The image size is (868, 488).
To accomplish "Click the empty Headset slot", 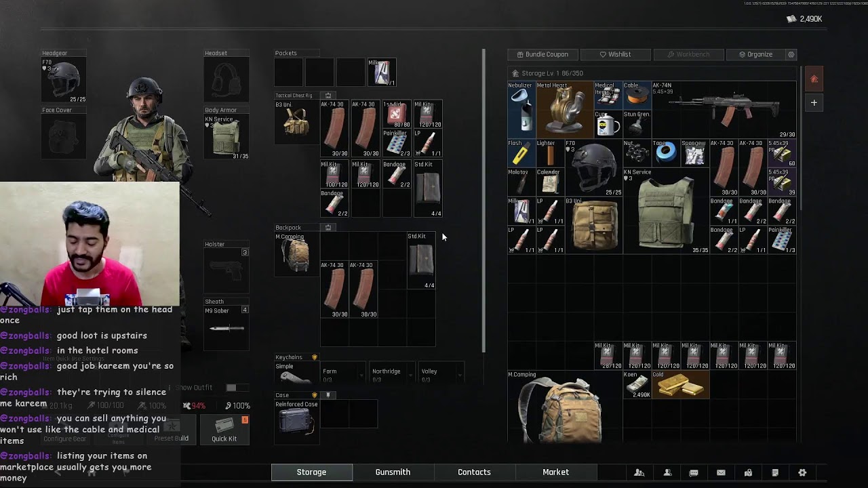I will 226,80.
